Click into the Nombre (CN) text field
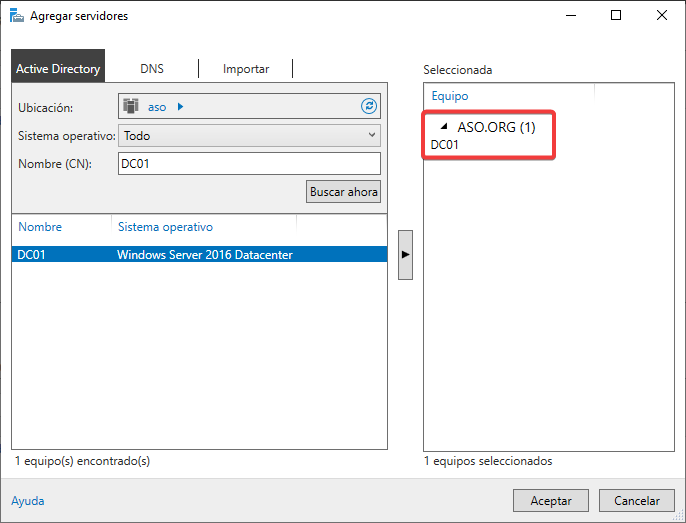 point(248,163)
